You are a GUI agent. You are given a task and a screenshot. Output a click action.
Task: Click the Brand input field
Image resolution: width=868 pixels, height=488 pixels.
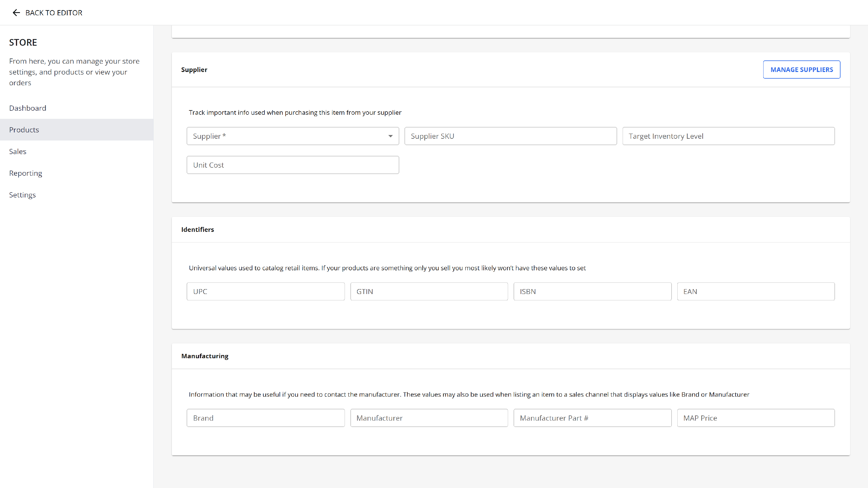(266, 418)
